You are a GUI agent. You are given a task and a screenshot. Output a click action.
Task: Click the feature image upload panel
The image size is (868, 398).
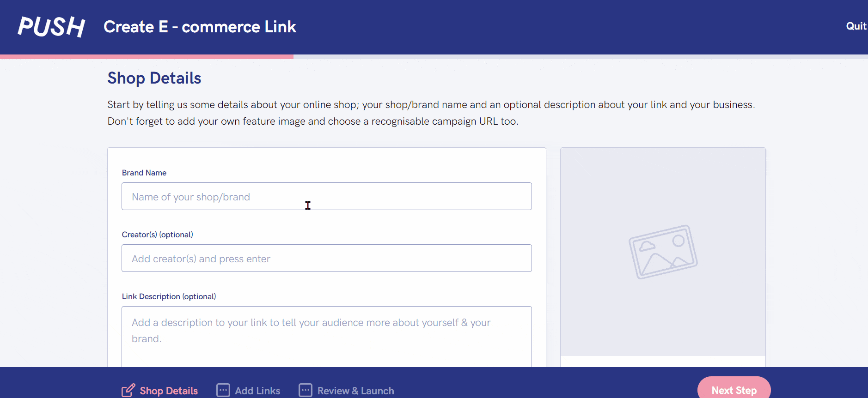tap(663, 252)
